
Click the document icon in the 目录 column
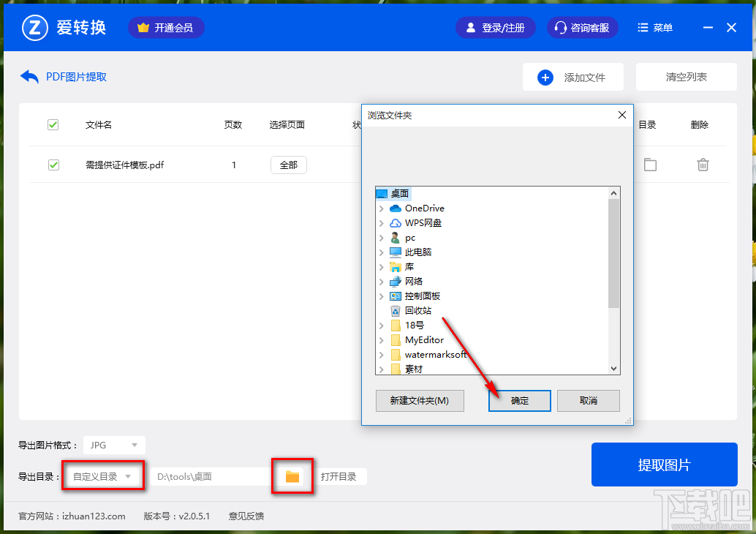tap(650, 165)
